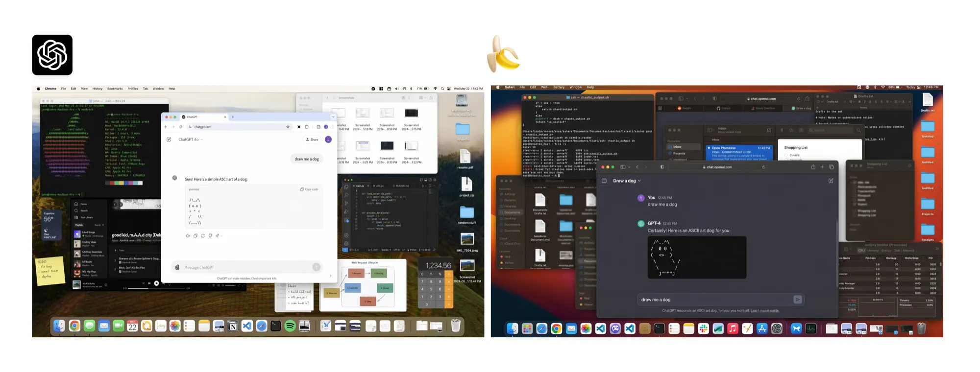Image resolution: width=980 pixels, height=372 pixels.
Task: Open resume.pdf on the Chrome desktop
Action: pyautogui.click(x=465, y=159)
